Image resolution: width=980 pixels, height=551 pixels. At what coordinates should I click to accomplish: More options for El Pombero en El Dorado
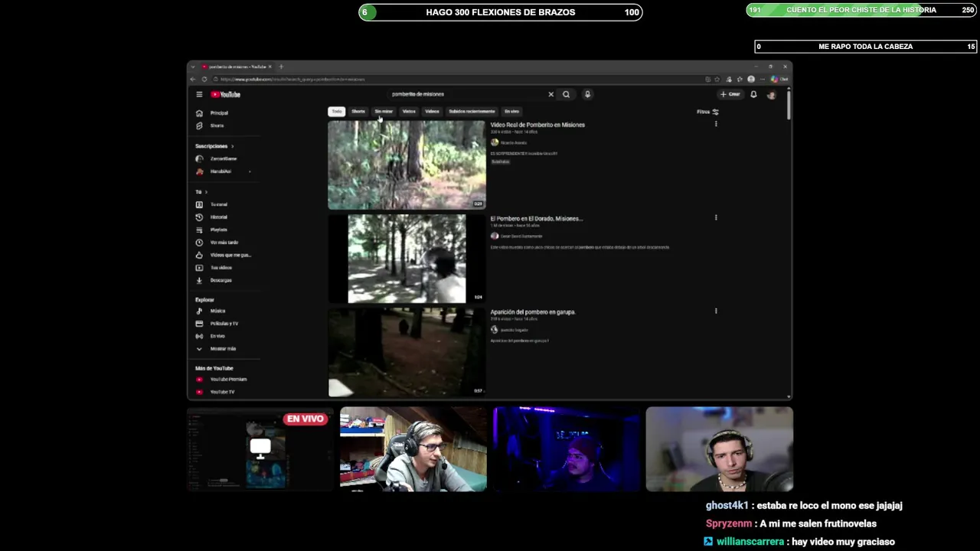point(716,217)
